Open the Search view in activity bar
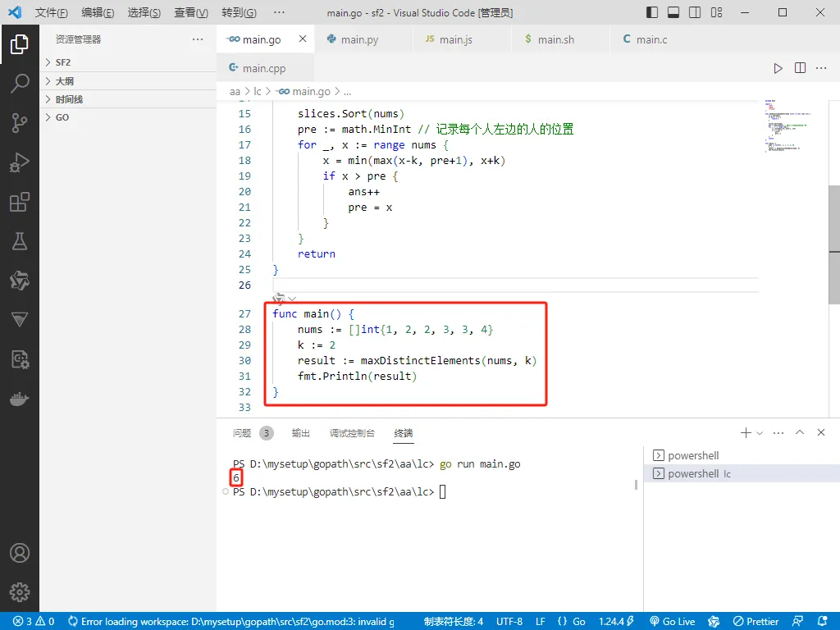Screen dimensions: 840x630 coord(20,84)
